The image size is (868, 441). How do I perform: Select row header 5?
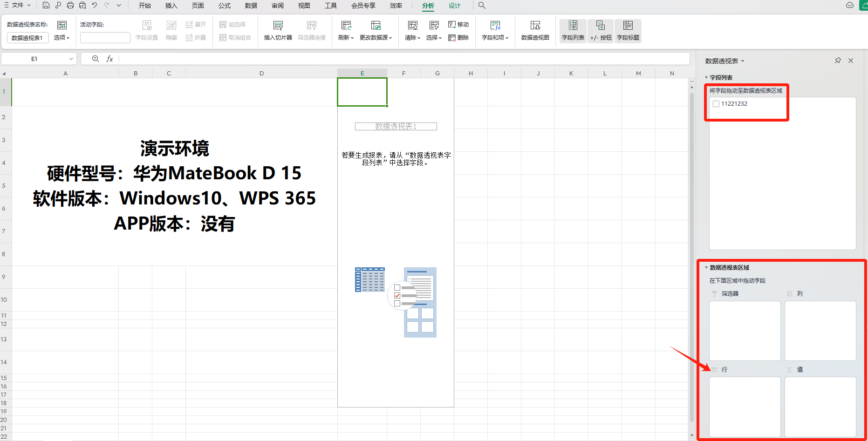tap(5, 186)
